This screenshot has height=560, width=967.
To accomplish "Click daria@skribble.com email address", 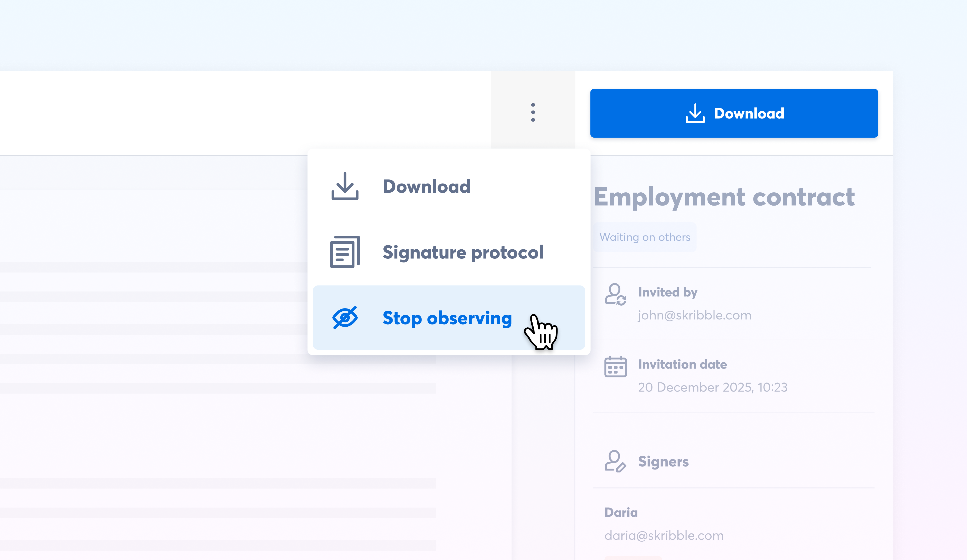I will tap(664, 535).
